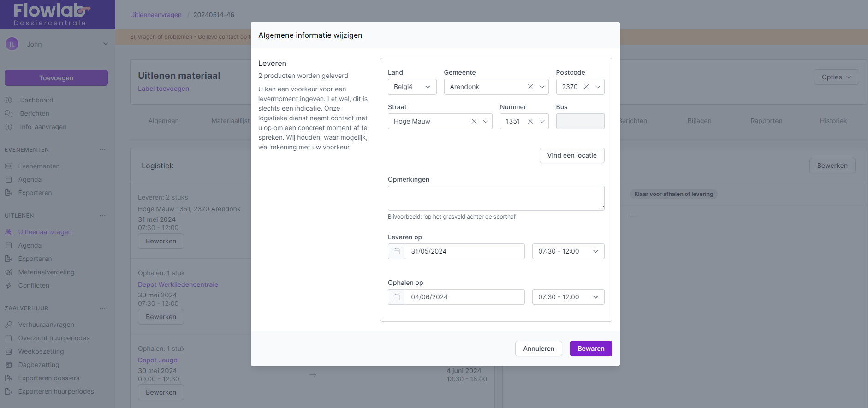Image resolution: width=868 pixels, height=408 pixels.
Task: Expand the Gemeente dropdown arrow
Action: coord(542,87)
